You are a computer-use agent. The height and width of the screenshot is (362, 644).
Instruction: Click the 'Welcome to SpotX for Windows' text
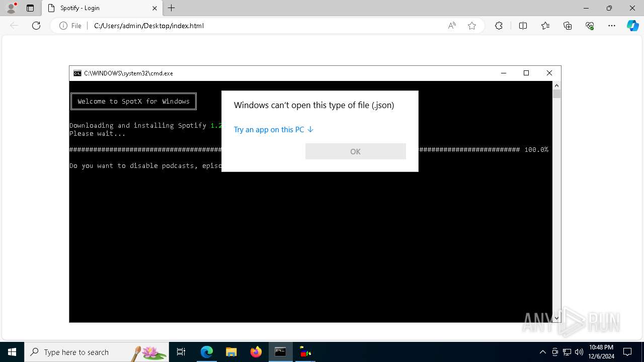(x=133, y=101)
